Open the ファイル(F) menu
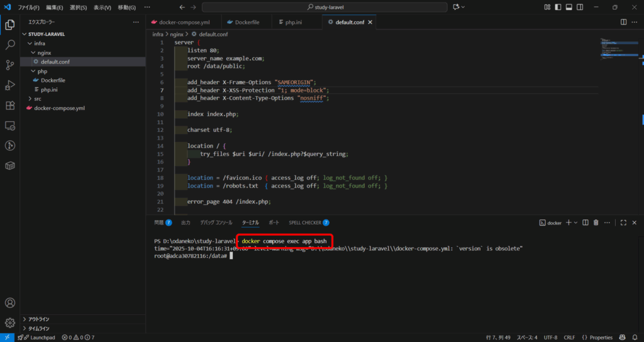Screen dimensions: 644x342 pyautogui.click(x=28, y=7)
